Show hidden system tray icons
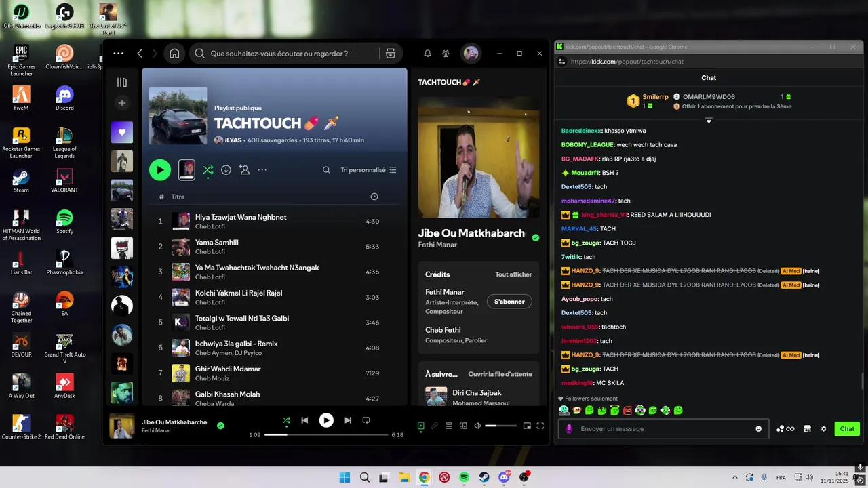This screenshot has height=488, width=868. tap(734, 477)
